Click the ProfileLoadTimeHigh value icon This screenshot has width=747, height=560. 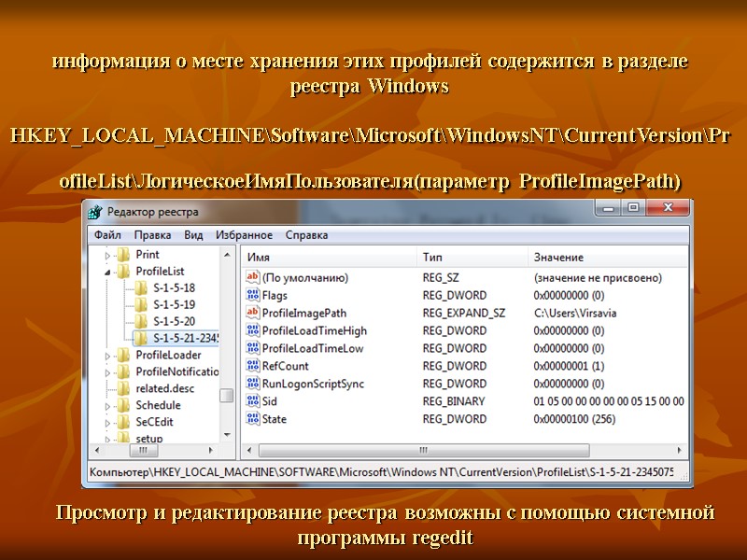point(252,330)
